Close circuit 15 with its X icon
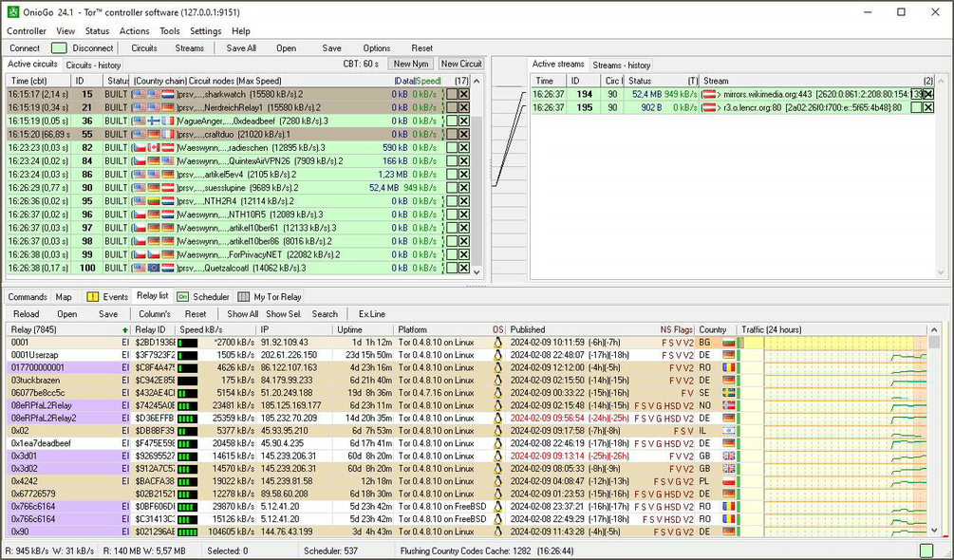 pyautogui.click(x=463, y=94)
